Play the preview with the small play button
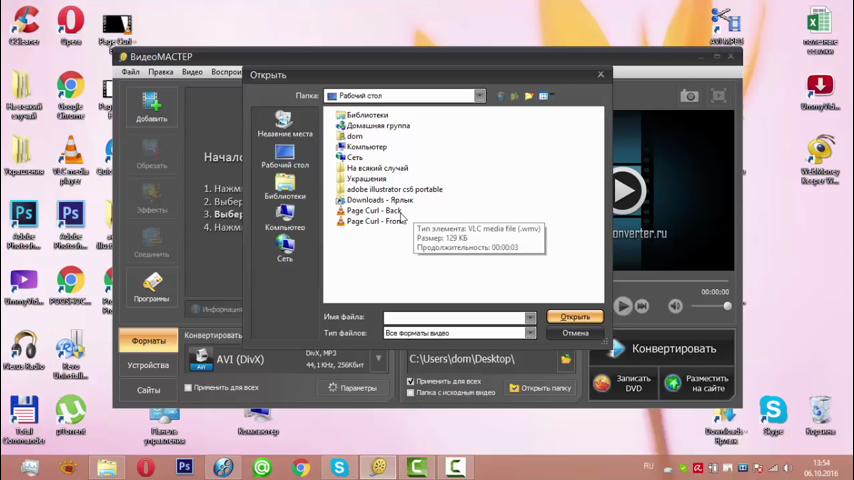Image resolution: width=854 pixels, height=480 pixels. tap(623, 306)
